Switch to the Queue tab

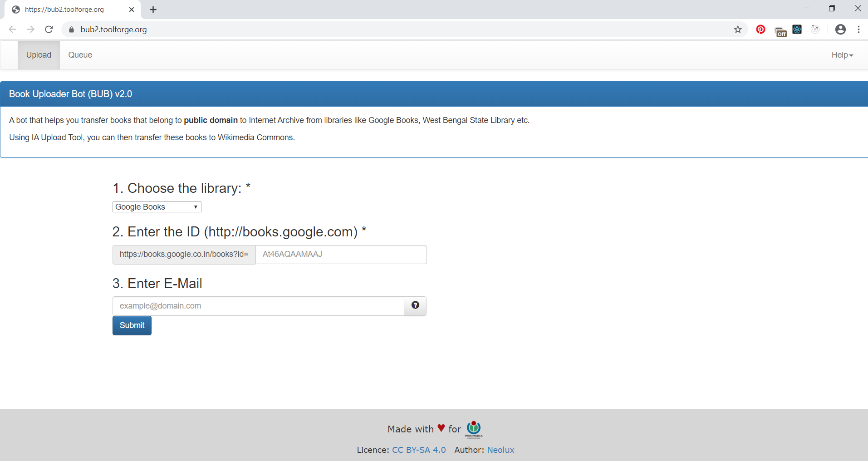[80, 55]
